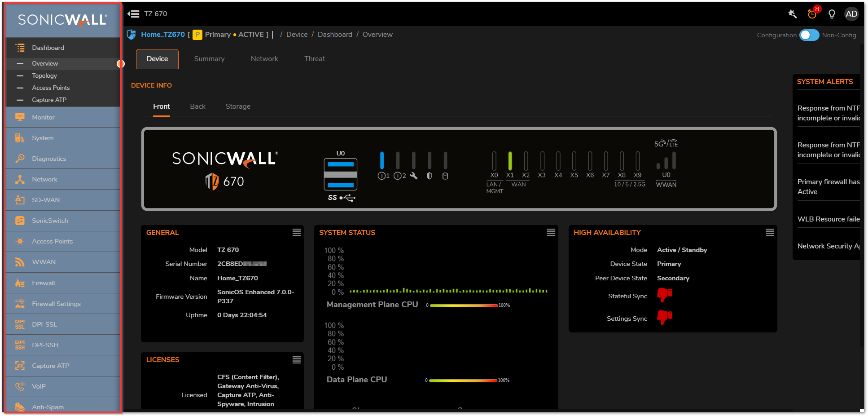Select the Storage device view tab
The width and height of the screenshot is (868, 416).
click(x=238, y=106)
